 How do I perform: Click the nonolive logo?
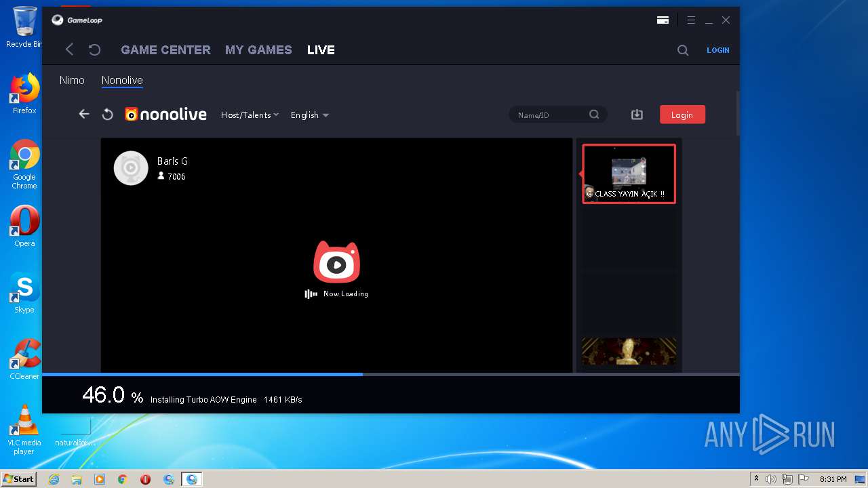click(165, 115)
